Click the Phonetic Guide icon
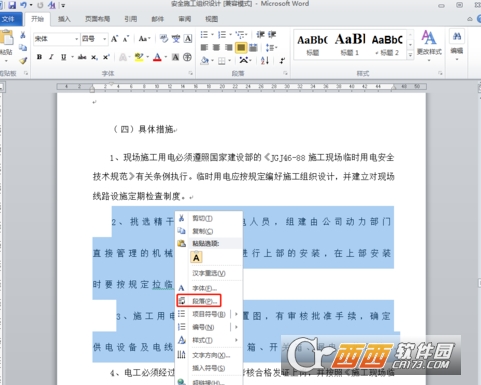 click(x=176, y=39)
